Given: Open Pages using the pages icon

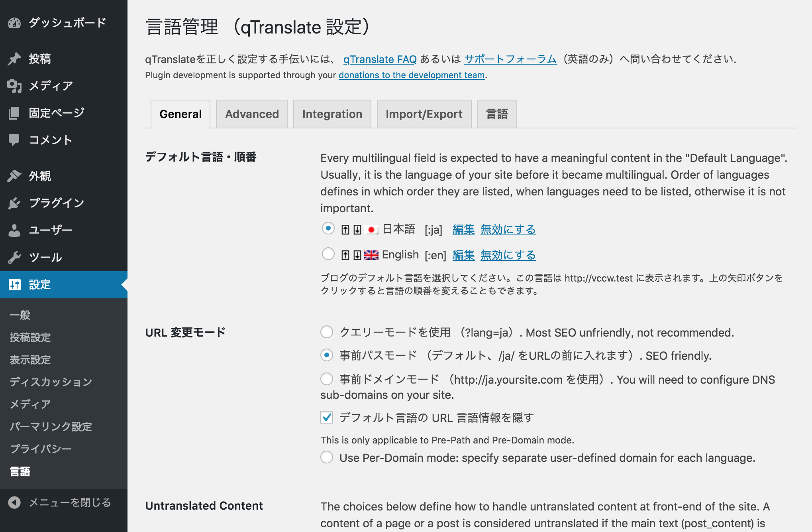Looking at the screenshot, I should (14, 113).
